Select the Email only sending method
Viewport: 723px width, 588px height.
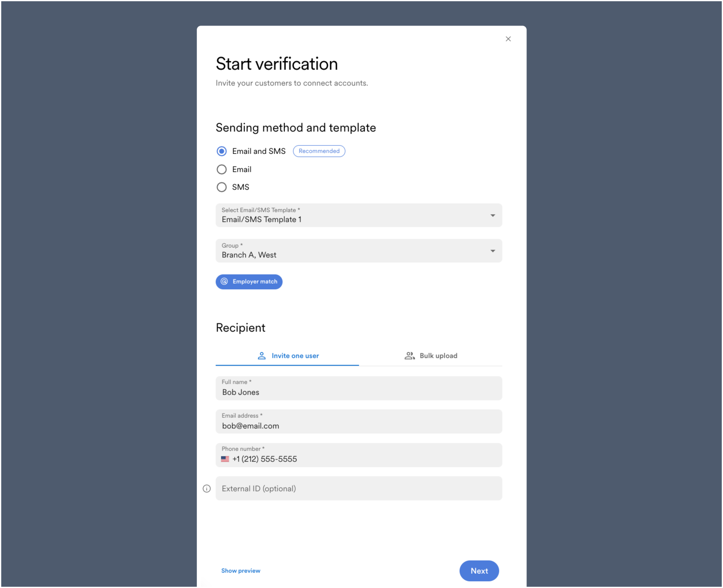point(221,169)
